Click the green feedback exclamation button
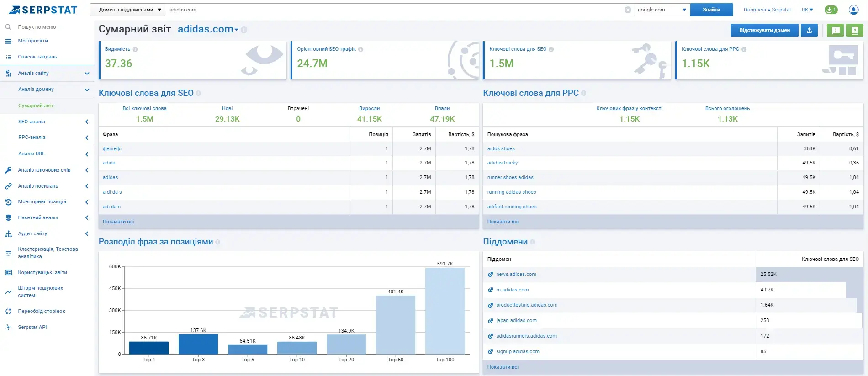Screen dimensions: 868x376 click(836, 30)
